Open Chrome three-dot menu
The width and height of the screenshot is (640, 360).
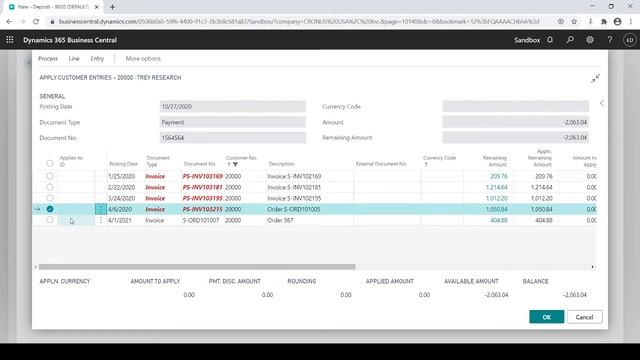coord(631,22)
